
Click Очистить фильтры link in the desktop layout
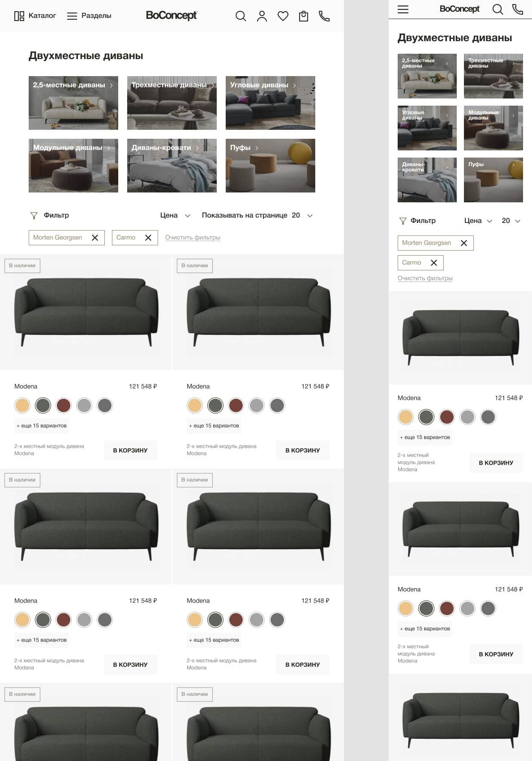tap(193, 238)
